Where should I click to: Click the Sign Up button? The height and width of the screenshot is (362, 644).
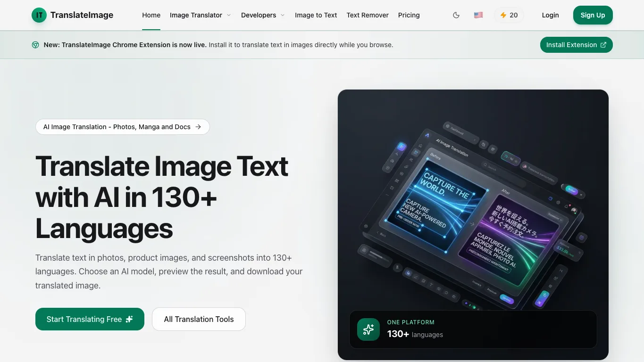tap(593, 15)
